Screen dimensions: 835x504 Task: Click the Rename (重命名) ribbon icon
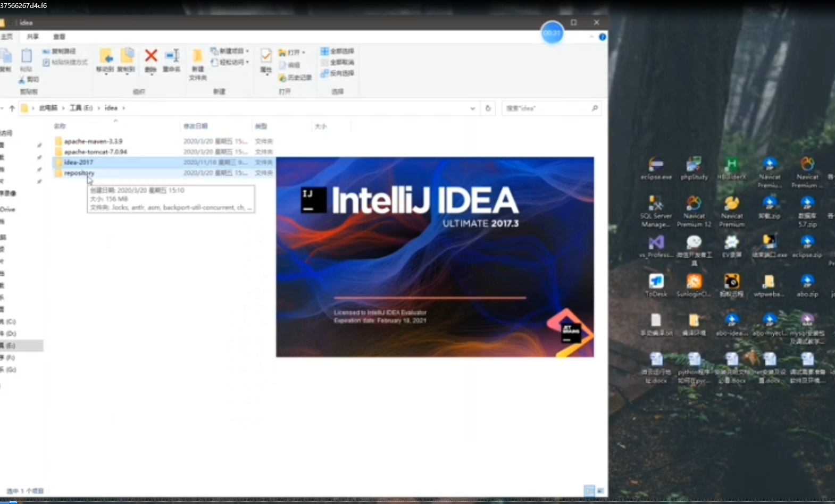point(172,55)
